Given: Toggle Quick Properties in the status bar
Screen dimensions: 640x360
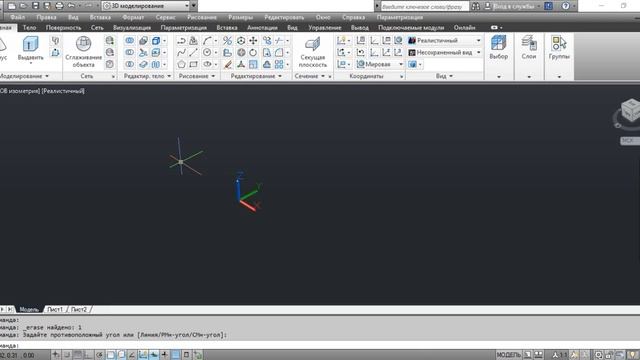Looking at the screenshot, I should pos(187,355).
